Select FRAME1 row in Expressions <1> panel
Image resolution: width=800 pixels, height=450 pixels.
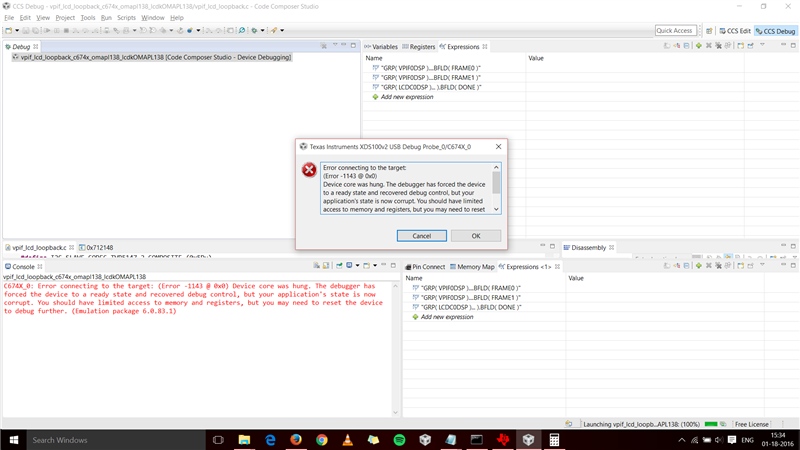click(x=485, y=297)
